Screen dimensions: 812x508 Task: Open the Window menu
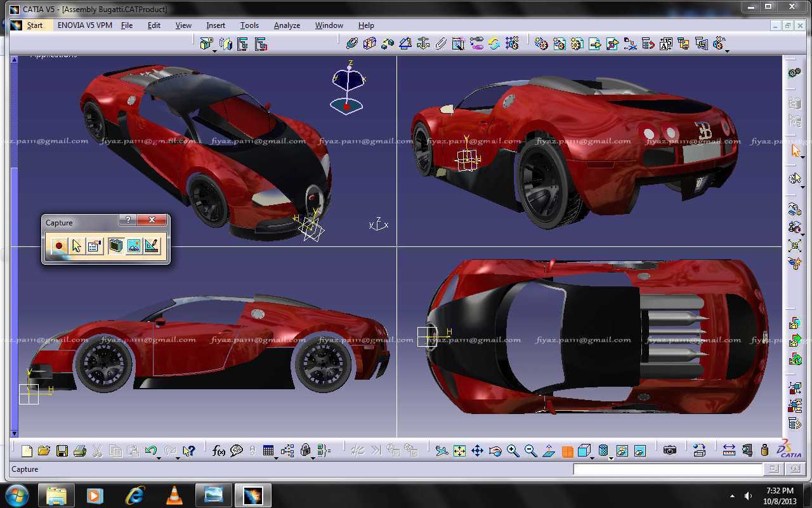(329, 25)
